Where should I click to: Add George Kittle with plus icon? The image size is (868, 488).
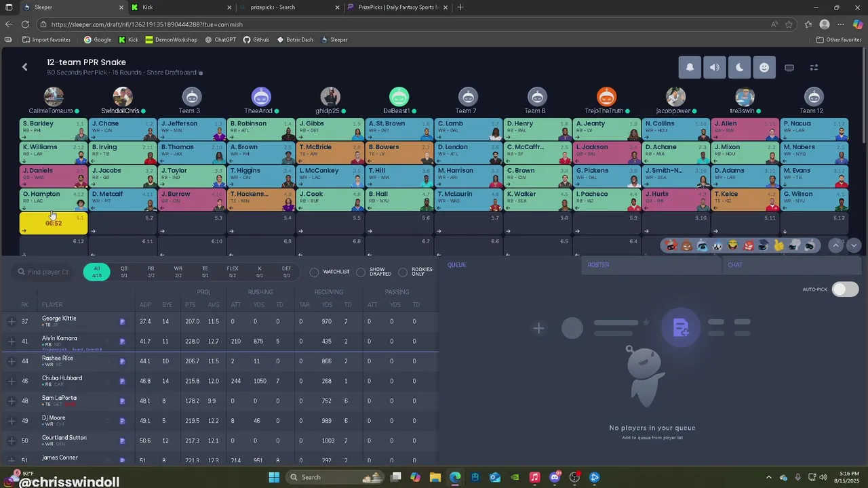(12, 322)
